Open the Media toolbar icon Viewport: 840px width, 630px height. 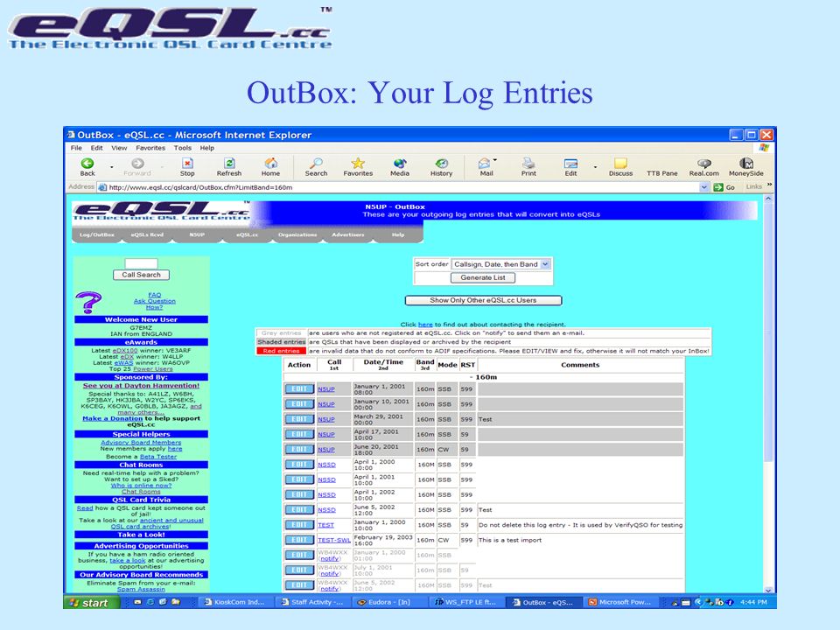(x=400, y=164)
